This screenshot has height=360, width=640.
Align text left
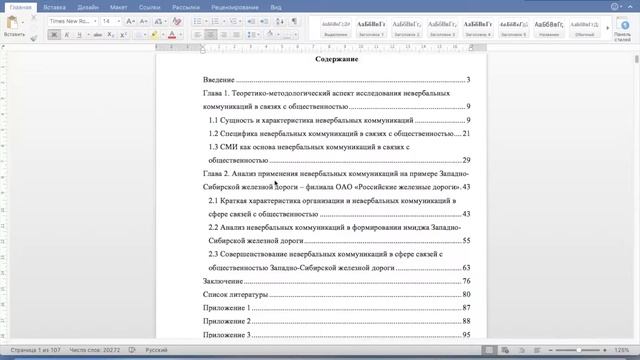pos(198,35)
